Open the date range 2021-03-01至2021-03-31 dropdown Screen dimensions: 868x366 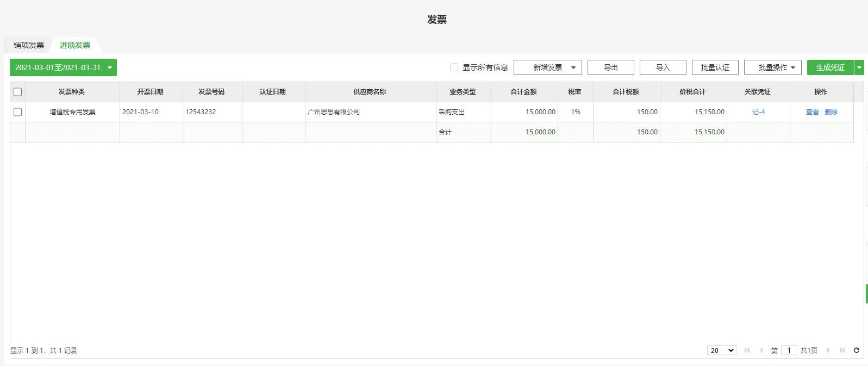63,67
